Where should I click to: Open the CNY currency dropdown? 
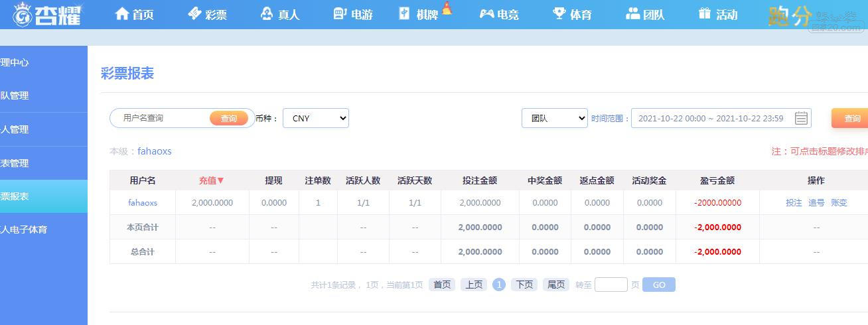click(316, 118)
